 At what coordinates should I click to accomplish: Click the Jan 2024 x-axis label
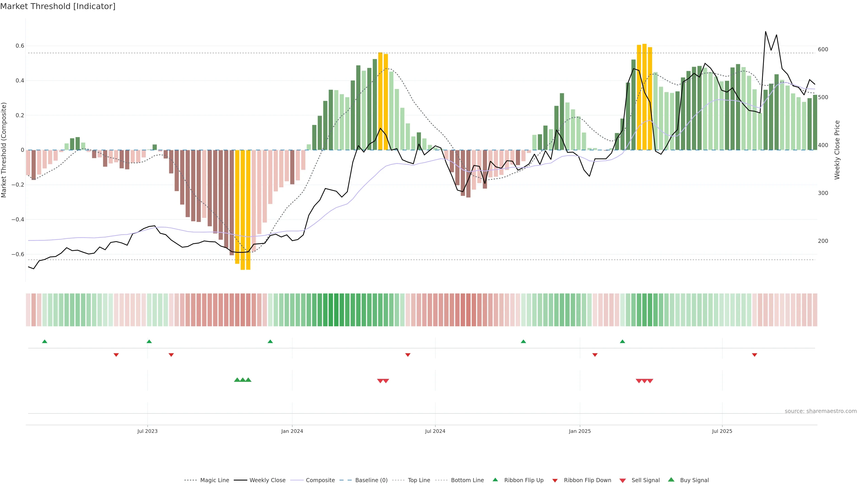tap(292, 431)
